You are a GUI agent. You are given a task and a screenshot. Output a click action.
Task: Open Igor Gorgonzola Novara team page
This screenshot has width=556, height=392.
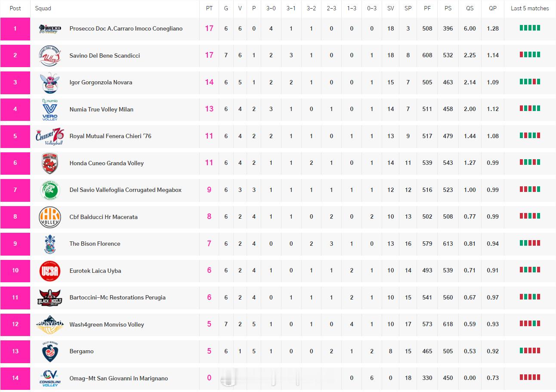pyautogui.click(x=101, y=82)
